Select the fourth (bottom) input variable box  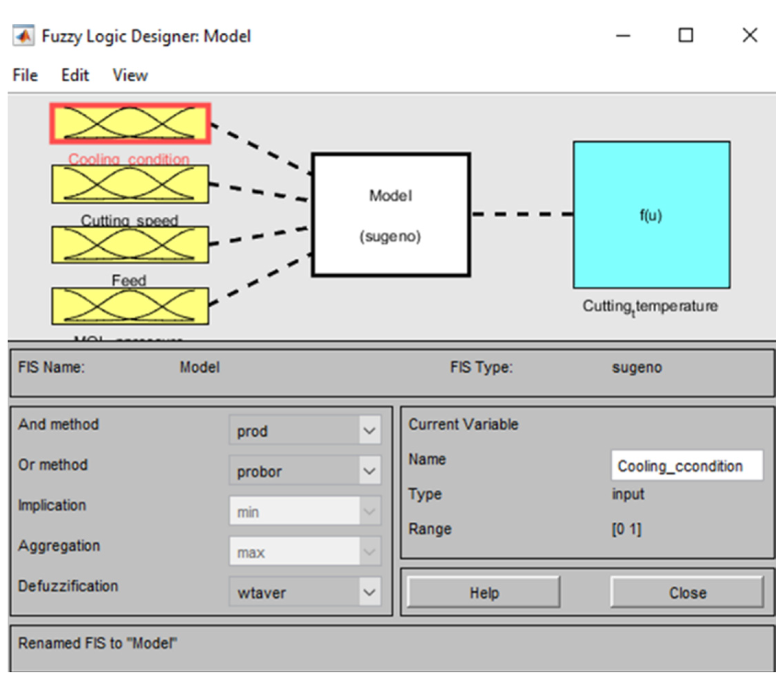(x=130, y=306)
